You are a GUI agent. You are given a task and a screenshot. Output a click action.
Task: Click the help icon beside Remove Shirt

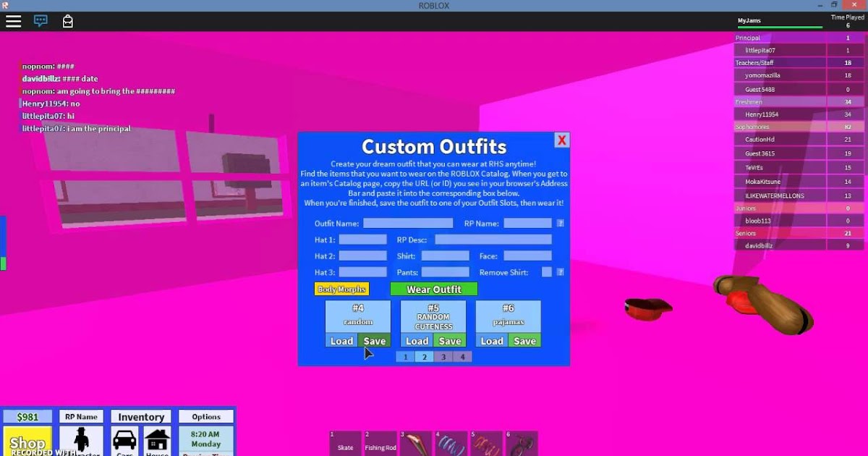point(561,272)
